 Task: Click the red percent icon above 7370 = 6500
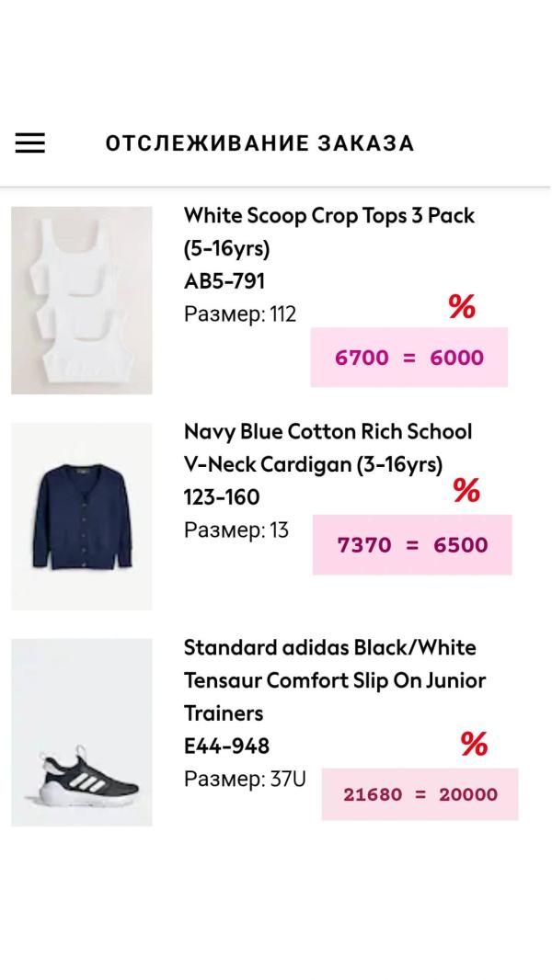point(466,491)
